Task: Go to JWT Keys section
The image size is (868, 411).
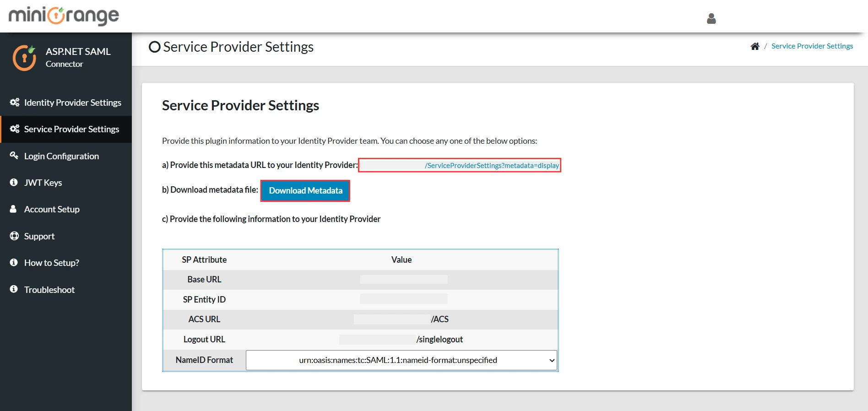Action: click(x=66, y=183)
